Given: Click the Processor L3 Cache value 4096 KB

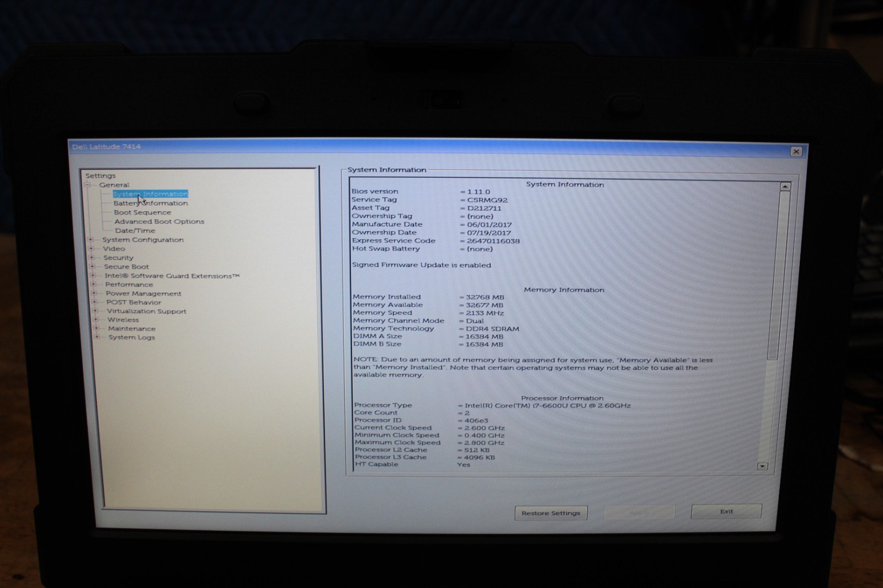Looking at the screenshot, I should click(x=479, y=457).
